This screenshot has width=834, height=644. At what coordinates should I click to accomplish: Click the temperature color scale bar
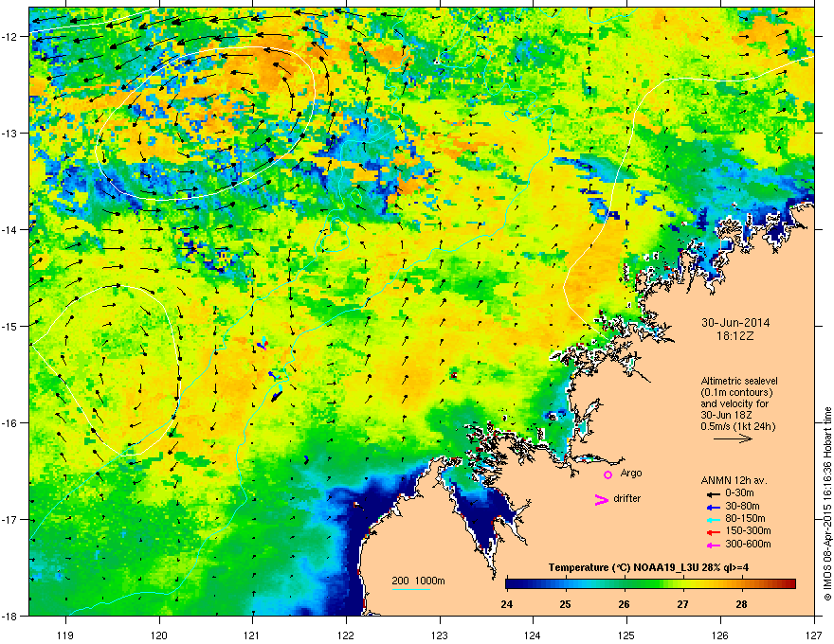click(650, 584)
